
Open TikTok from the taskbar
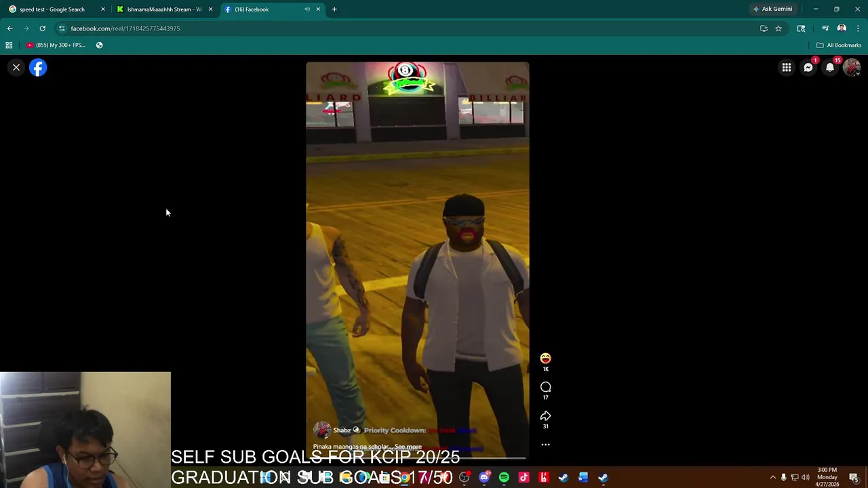click(524, 478)
